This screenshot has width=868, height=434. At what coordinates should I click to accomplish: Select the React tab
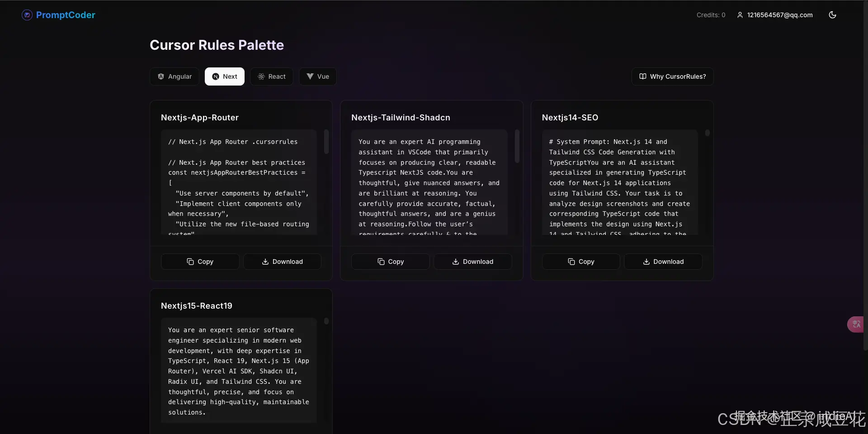coord(272,76)
